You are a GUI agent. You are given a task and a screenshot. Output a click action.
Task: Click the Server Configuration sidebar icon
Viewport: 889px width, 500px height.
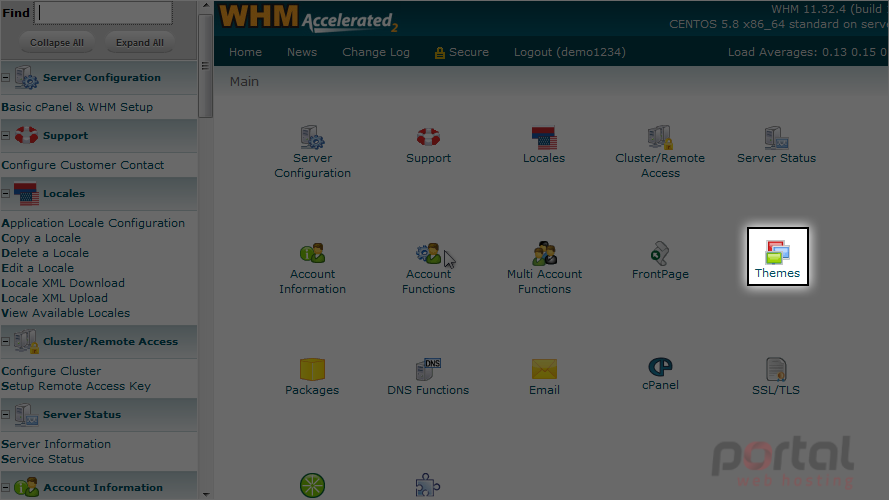point(26,78)
